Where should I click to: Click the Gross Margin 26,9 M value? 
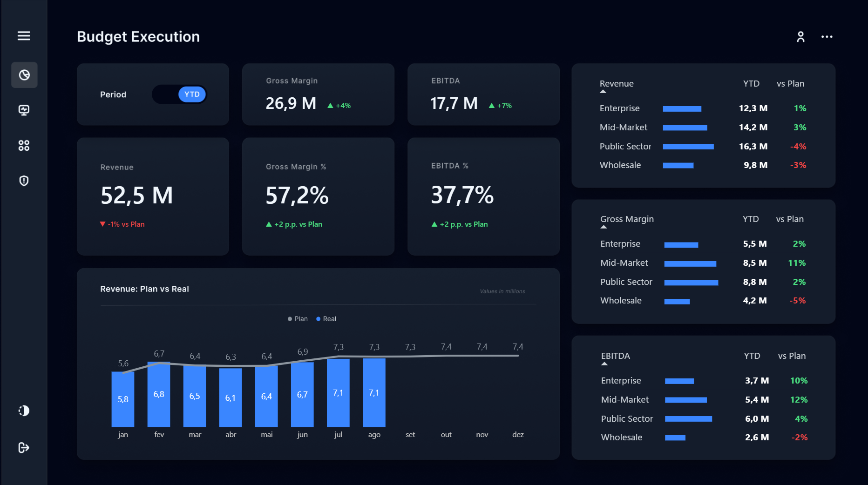291,103
